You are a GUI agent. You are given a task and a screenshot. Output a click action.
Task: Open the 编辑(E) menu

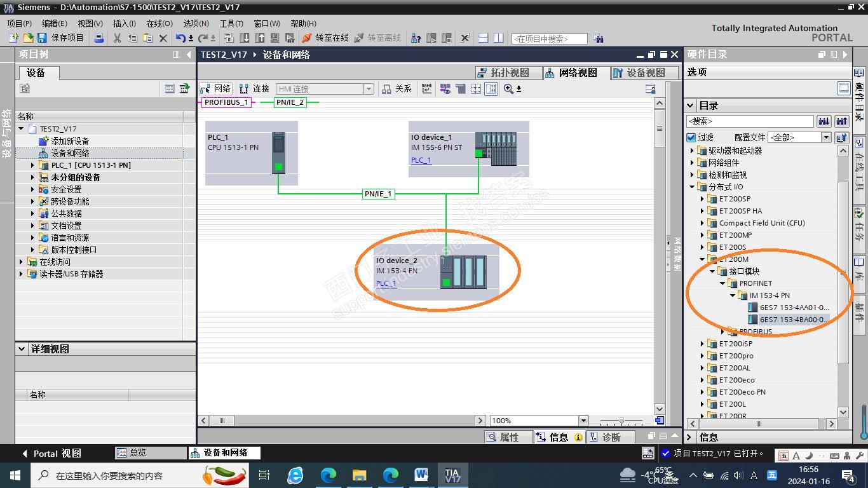click(55, 24)
